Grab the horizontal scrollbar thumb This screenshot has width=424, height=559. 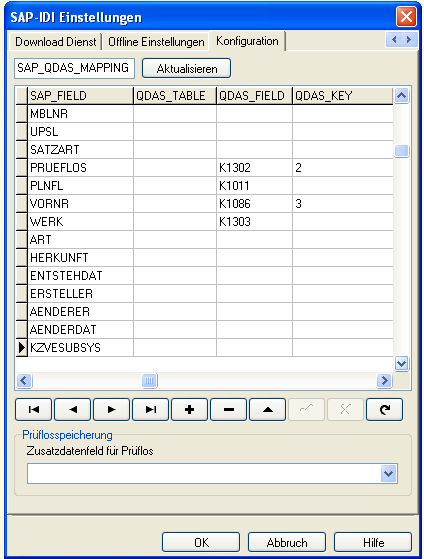click(149, 380)
